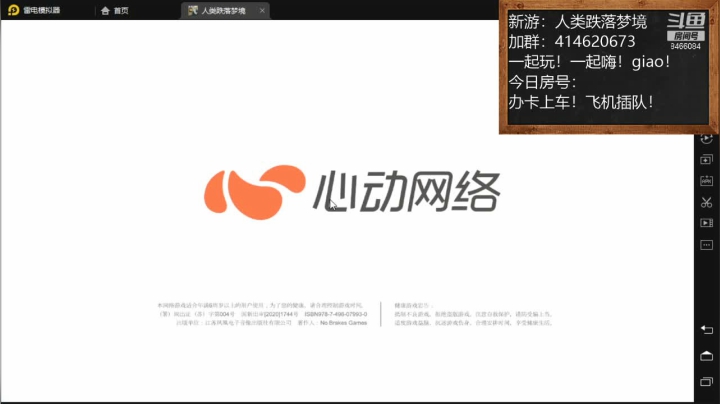Click the 办卡上车！飞机插队！ line
The image size is (720, 404).
click(581, 102)
